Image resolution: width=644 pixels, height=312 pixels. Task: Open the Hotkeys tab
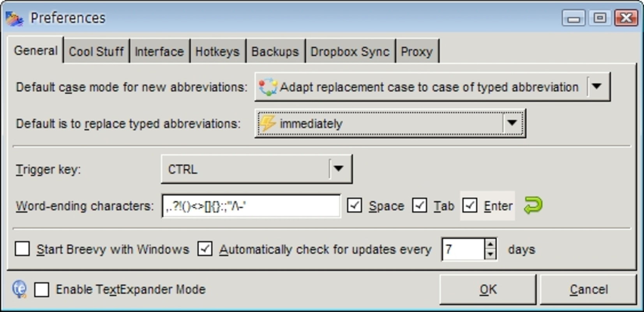(x=217, y=51)
